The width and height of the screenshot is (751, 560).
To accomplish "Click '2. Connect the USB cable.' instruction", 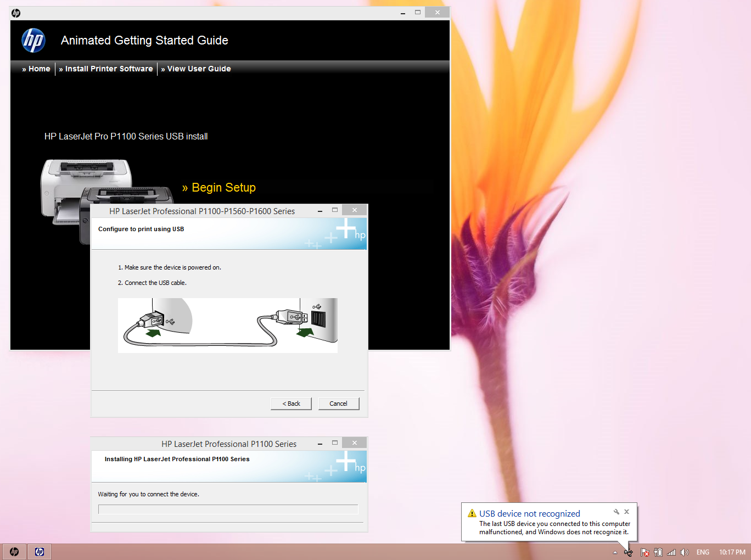I will click(x=152, y=283).
